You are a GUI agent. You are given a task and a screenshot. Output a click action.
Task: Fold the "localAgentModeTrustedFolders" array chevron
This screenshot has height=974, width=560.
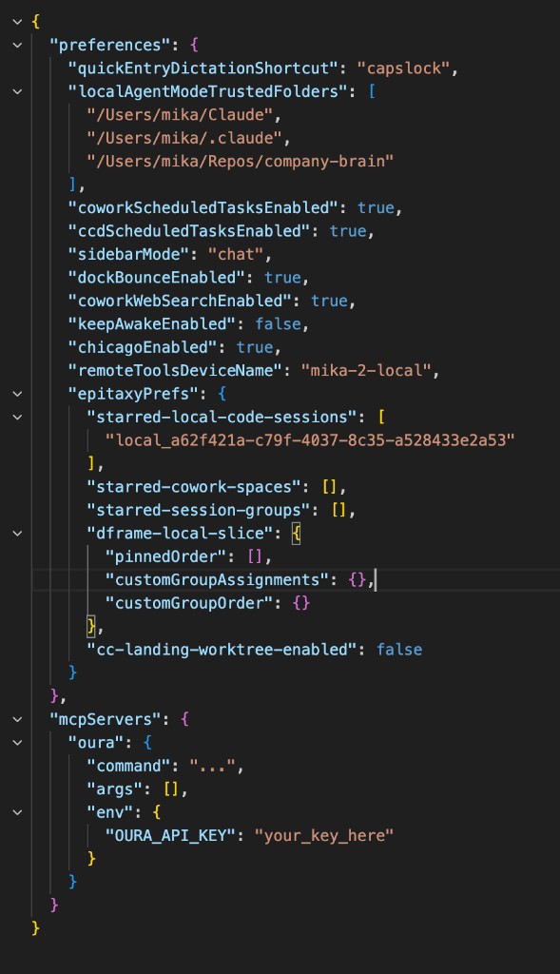pos(17,91)
